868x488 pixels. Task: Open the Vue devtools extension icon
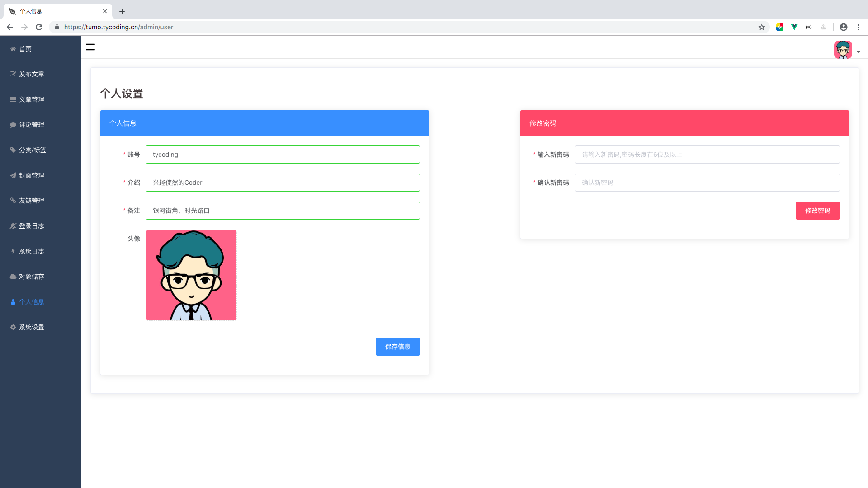coord(794,27)
